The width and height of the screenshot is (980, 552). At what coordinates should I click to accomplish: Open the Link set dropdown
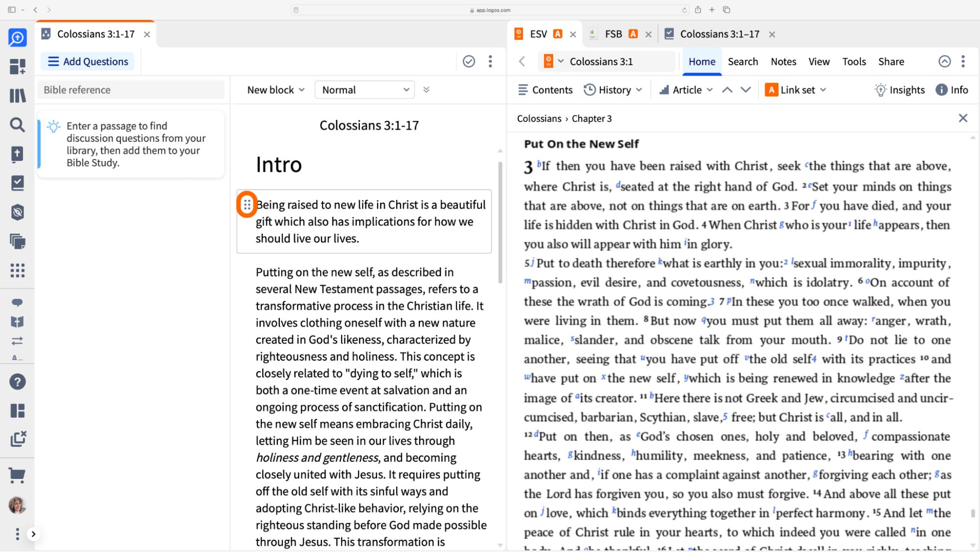tap(796, 90)
